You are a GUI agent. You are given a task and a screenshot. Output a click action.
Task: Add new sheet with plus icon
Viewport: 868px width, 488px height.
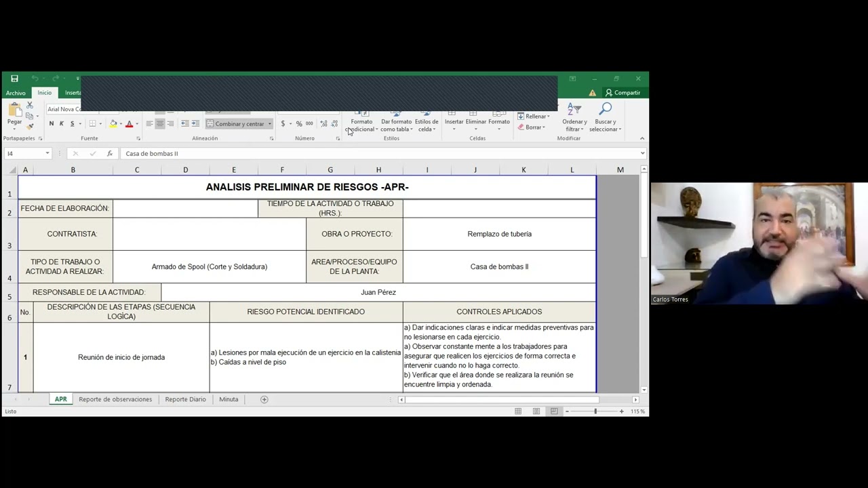click(264, 399)
